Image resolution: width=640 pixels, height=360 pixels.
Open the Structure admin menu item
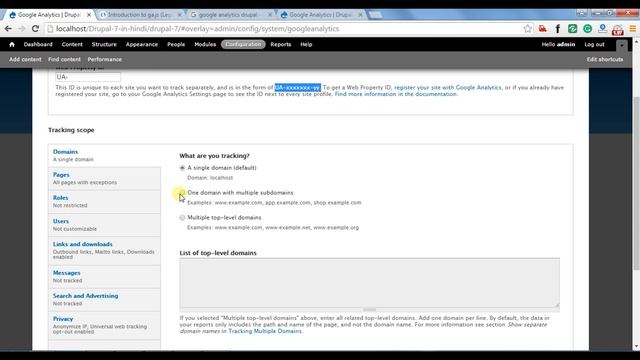click(x=104, y=44)
